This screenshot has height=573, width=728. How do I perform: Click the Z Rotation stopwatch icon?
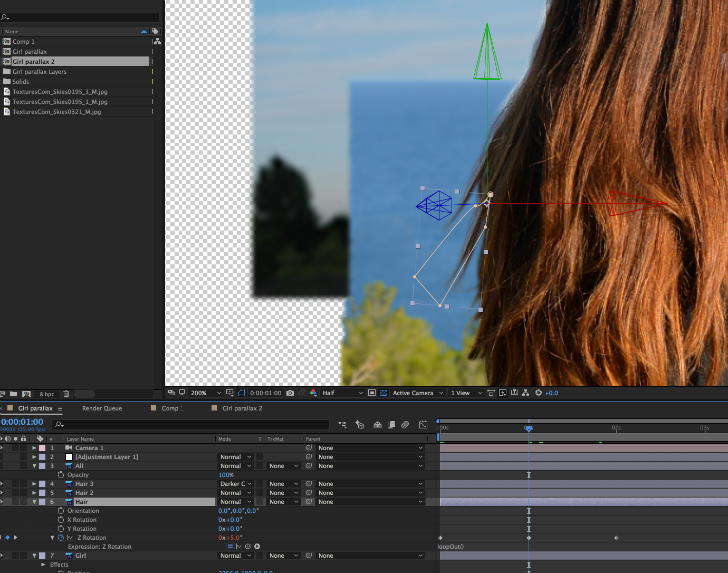coord(60,537)
